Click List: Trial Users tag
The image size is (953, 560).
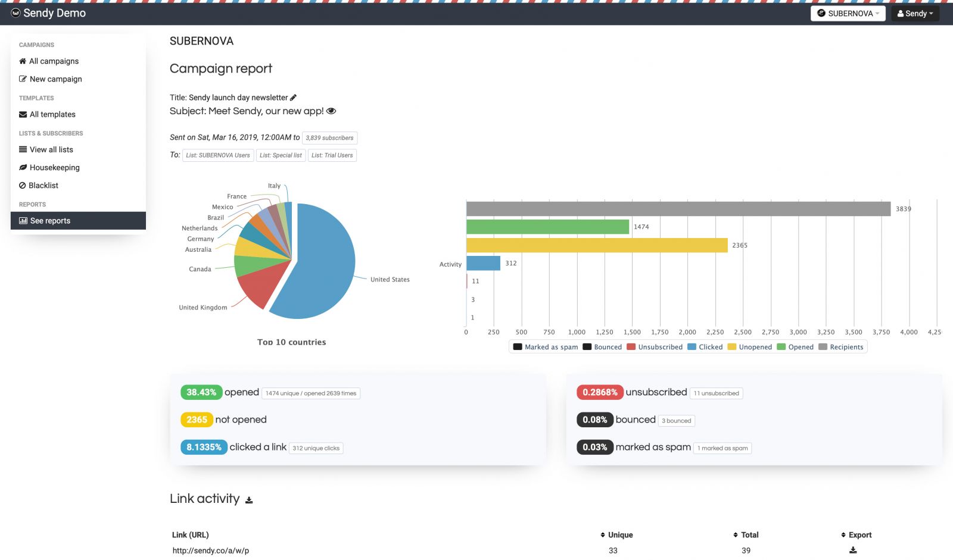tap(332, 155)
